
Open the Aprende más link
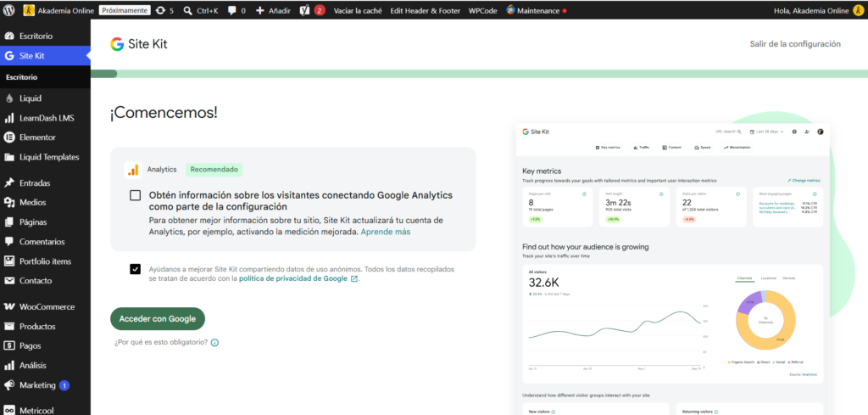(386, 233)
